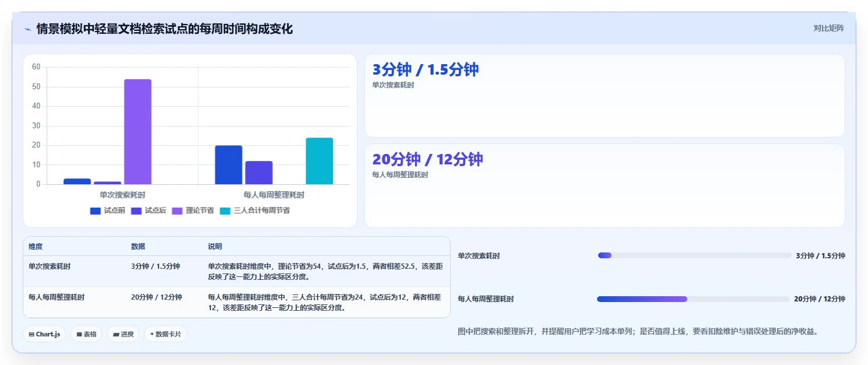Click the 数据卡片 tag button
868x365 pixels.
166,334
